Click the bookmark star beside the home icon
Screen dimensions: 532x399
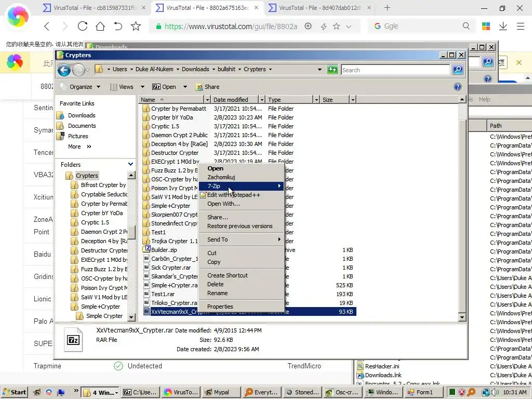(x=136, y=26)
